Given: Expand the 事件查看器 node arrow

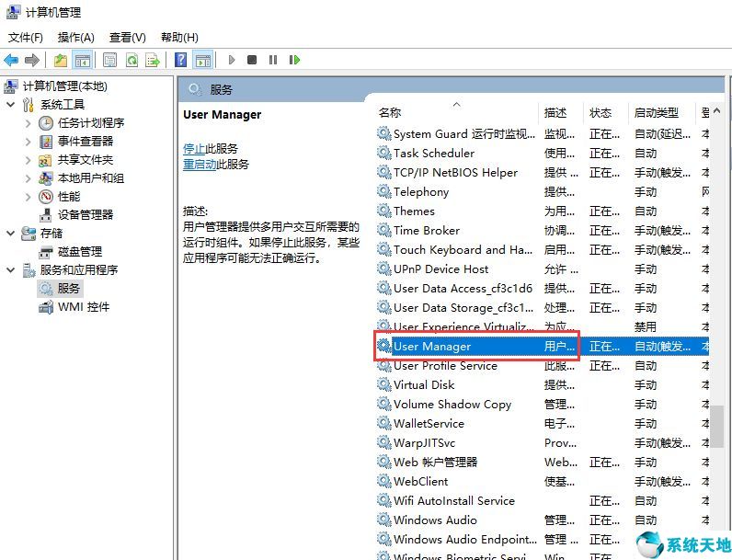Looking at the screenshot, I should [28, 142].
